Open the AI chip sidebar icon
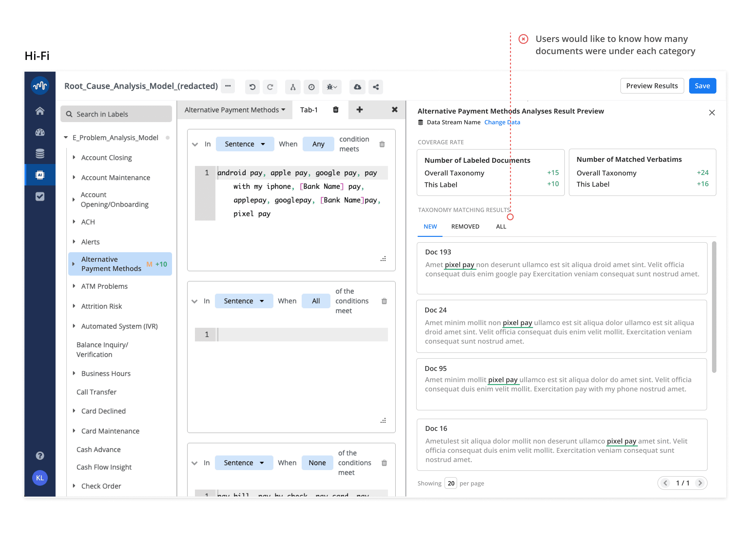 40,175
